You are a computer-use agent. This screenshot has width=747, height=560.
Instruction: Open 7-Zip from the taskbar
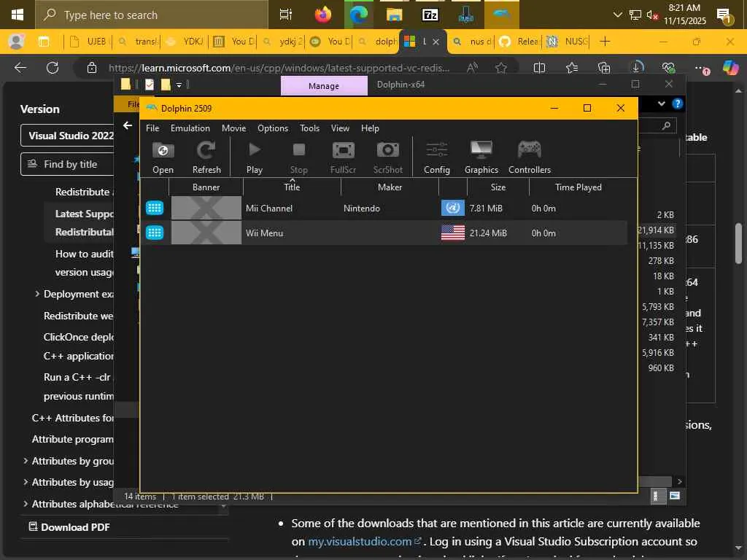pyautogui.click(x=430, y=15)
